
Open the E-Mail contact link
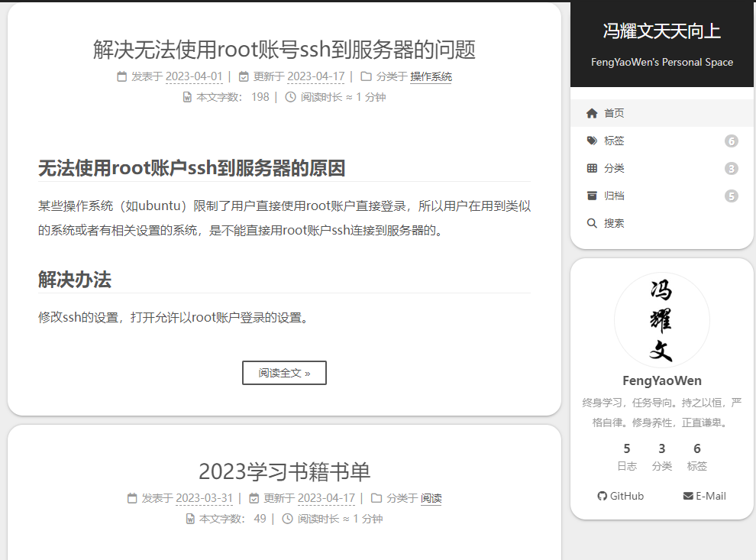[704, 496]
